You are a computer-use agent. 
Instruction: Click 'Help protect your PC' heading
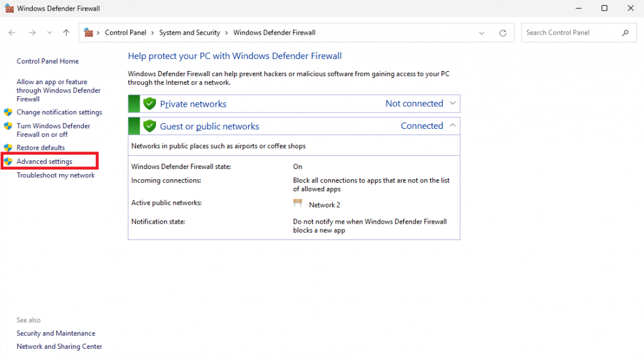click(235, 56)
